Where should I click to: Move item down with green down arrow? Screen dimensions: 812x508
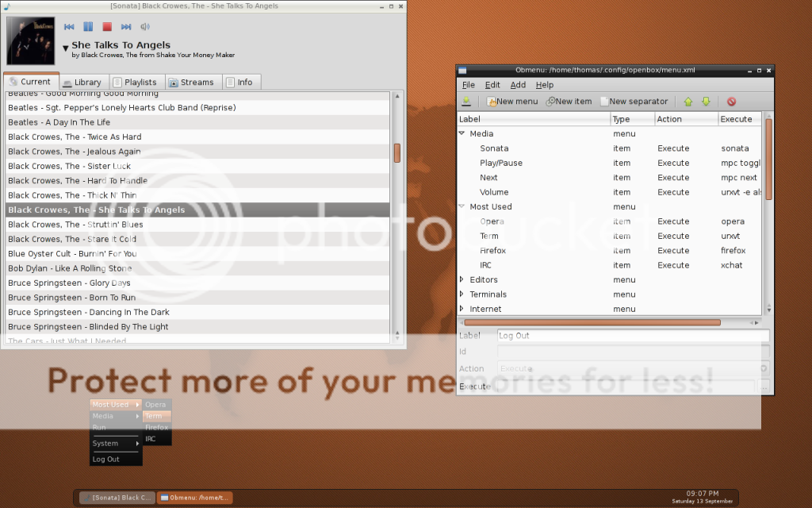[x=706, y=102]
